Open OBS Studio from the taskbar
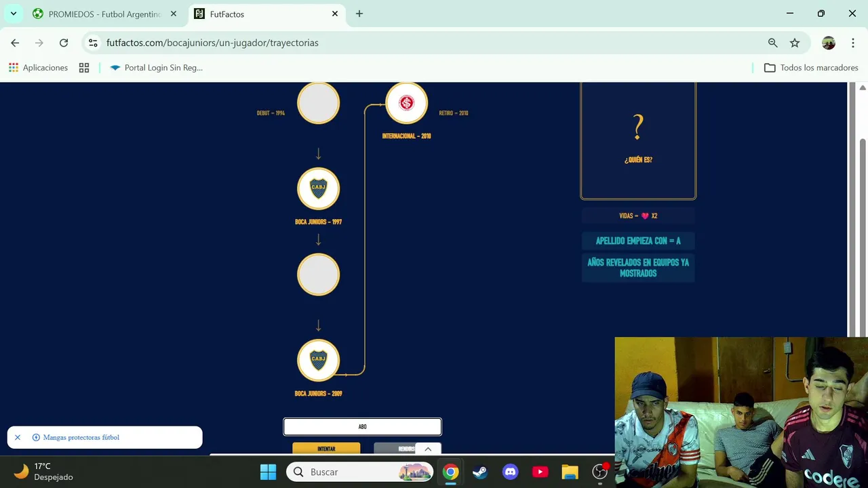The height and width of the screenshot is (488, 868). 600,472
